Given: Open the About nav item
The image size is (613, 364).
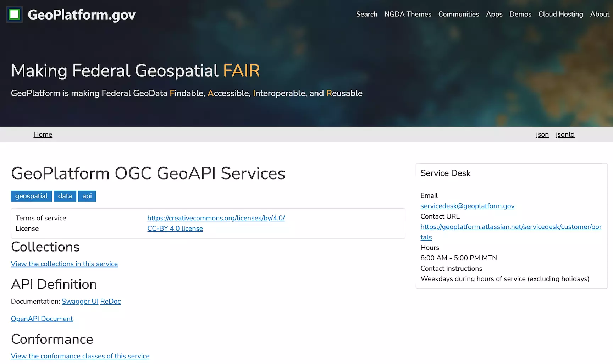Looking at the screenshot, I should point(600,14).
